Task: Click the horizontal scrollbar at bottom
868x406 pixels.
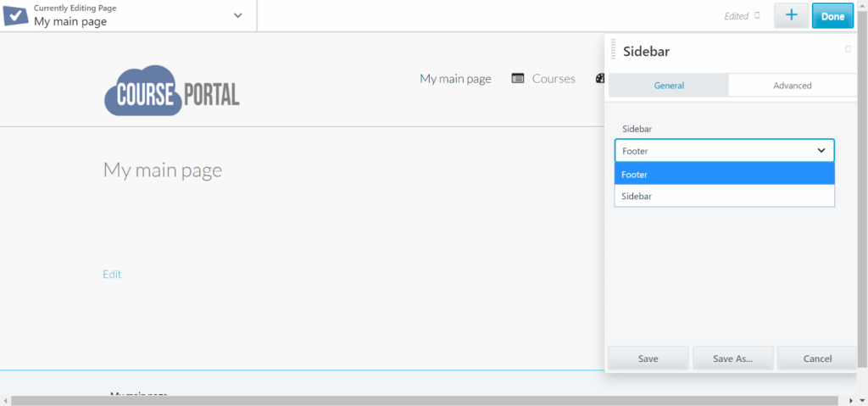Action: [x=424, y=400]
